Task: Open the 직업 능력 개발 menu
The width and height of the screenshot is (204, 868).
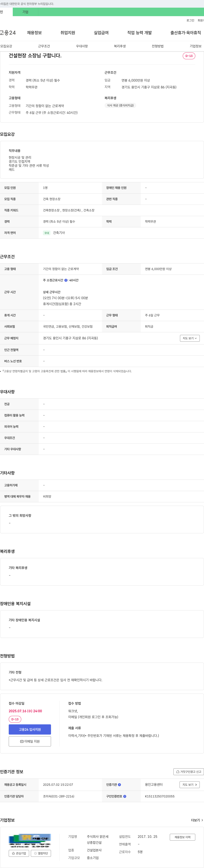Action: (x=139, y=33)
